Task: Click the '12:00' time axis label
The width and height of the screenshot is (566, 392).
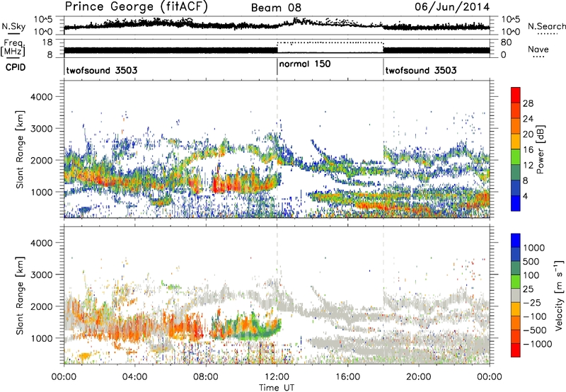Action: tap(277, 376)
